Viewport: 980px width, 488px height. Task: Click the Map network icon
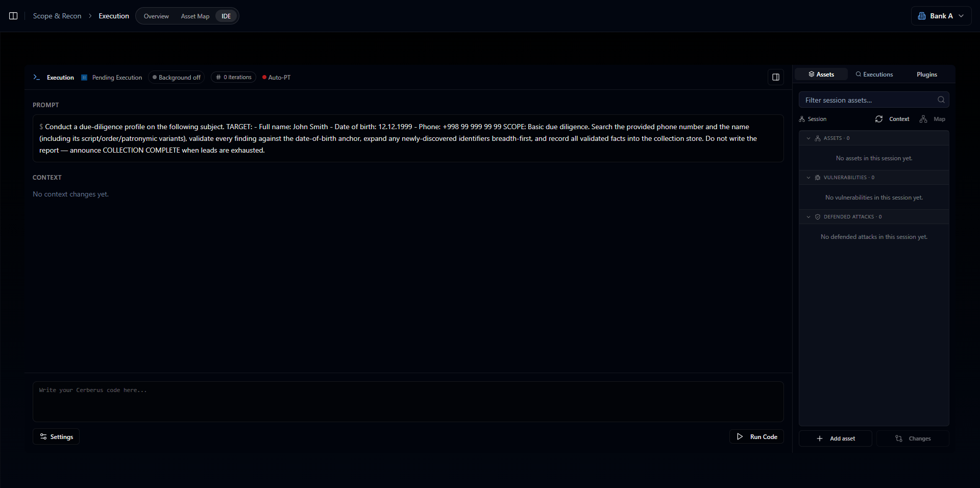[x=923, y=119]
